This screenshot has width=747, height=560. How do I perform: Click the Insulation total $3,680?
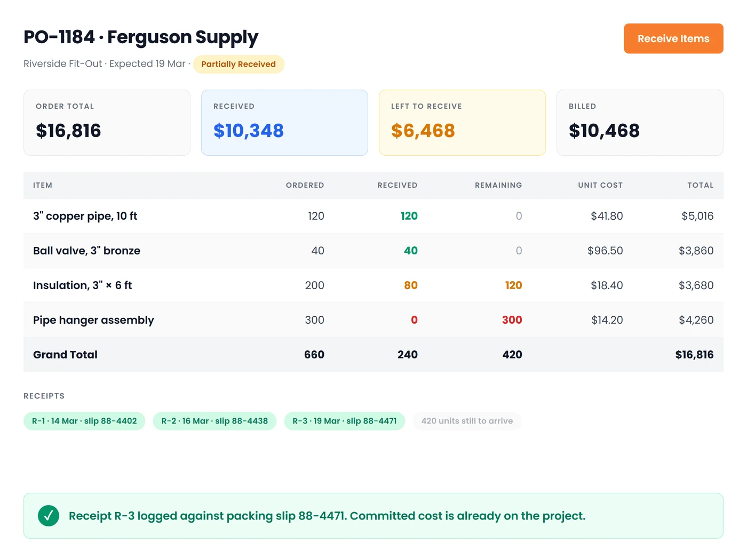pyautogui.click(x=696, y=285)
